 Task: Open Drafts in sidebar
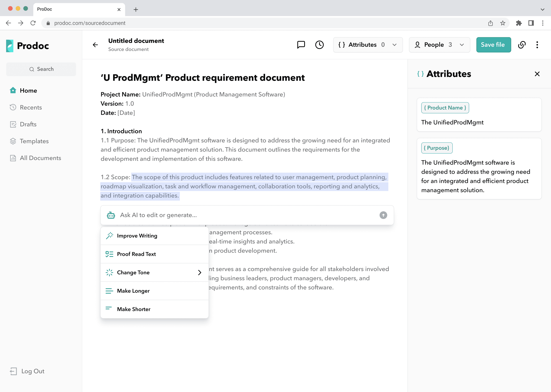click(23, 124)
